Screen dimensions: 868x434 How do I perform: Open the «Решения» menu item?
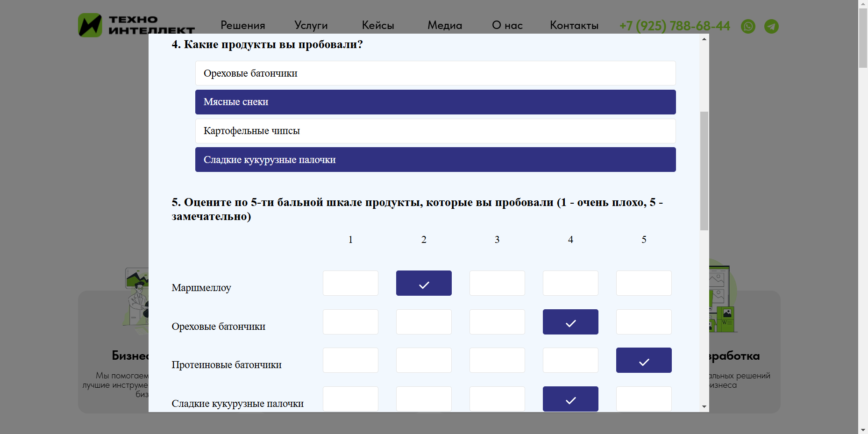click(x=242, y=25)
